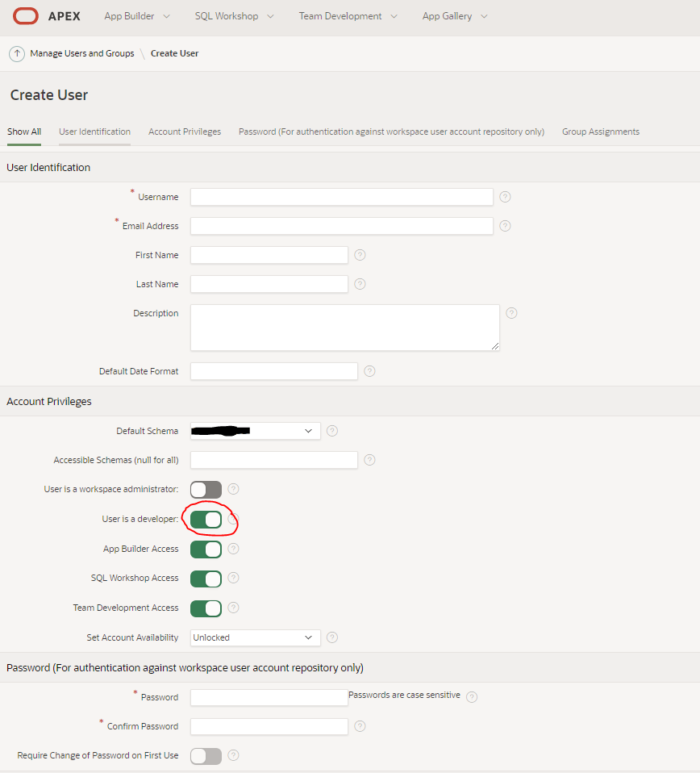Select the Show All tab

coord(24,132)
